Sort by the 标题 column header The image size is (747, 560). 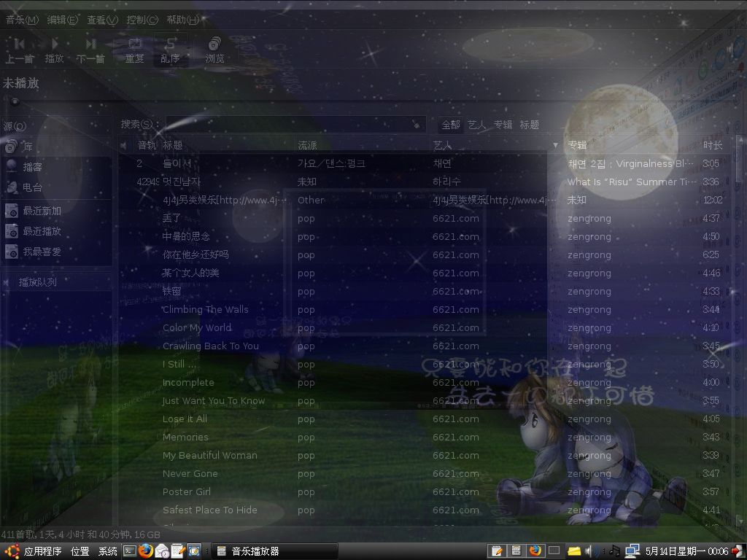(227, 145)
